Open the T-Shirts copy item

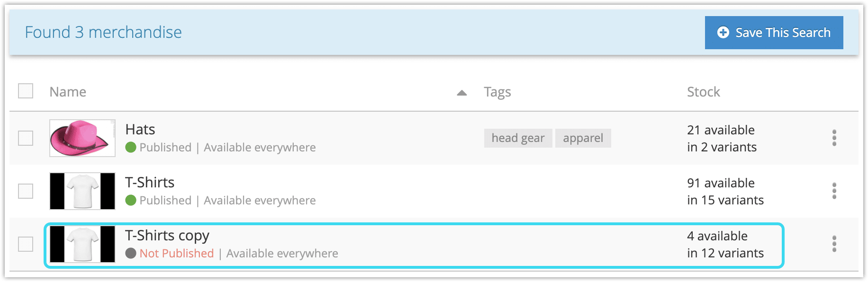167,235
